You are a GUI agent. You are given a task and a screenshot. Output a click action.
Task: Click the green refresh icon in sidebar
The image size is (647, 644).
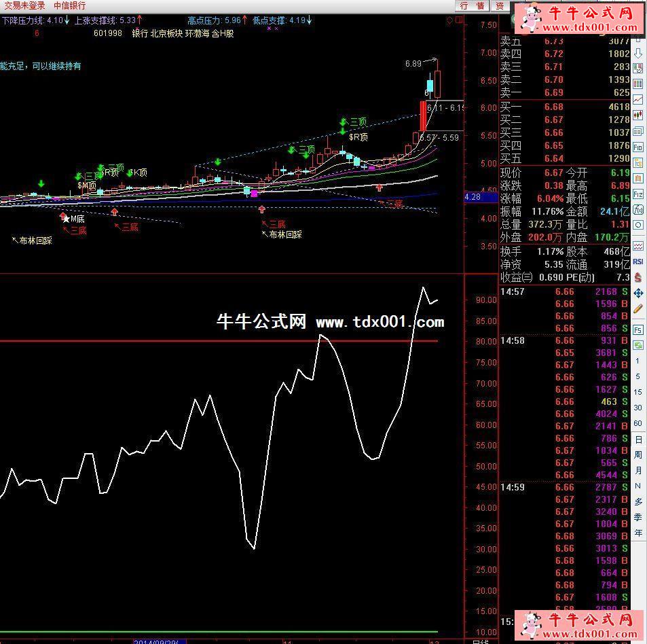pyautogui.click(x=638, y=345)
